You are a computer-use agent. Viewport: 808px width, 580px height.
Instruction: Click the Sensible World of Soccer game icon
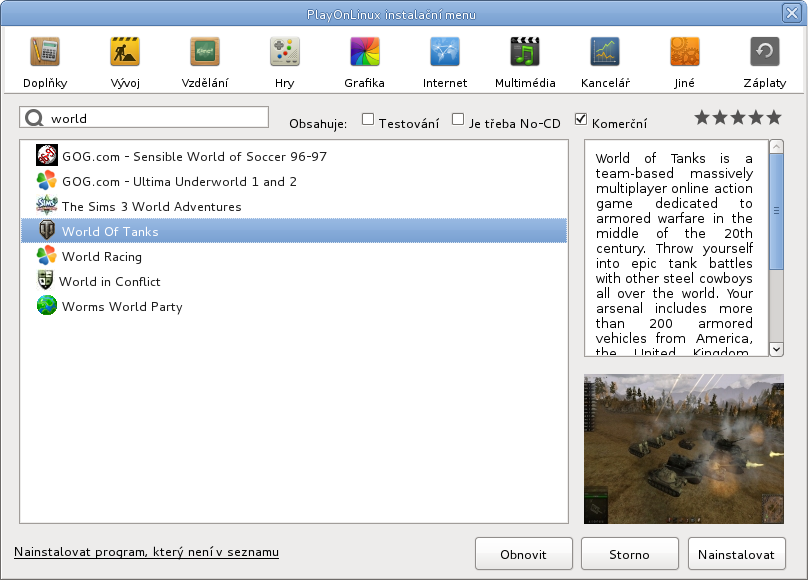pos(46,156)
